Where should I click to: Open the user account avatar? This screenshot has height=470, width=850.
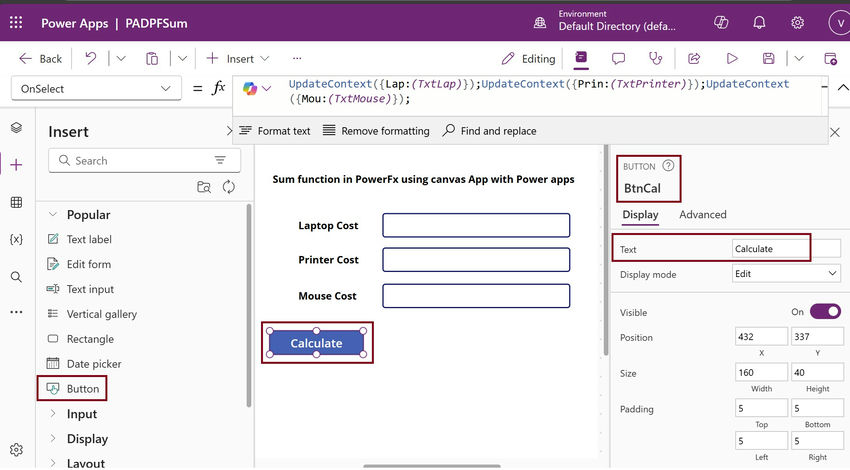coord(840,23)
